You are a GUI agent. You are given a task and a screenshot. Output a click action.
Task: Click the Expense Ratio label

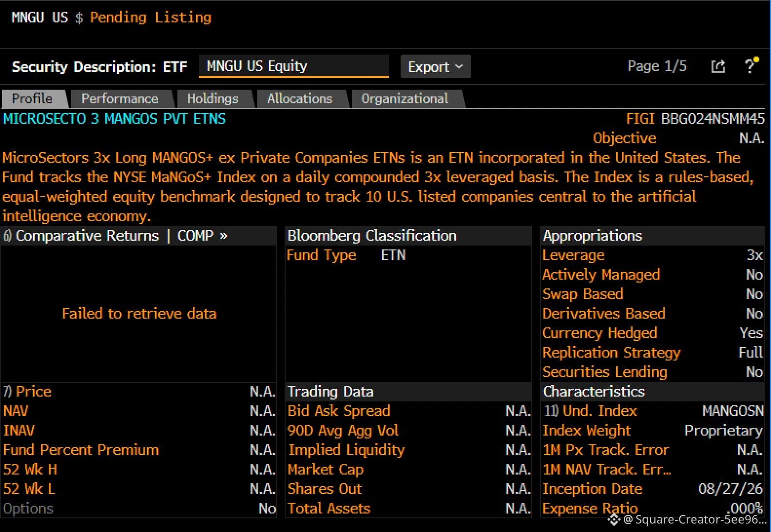click(590, 509)
